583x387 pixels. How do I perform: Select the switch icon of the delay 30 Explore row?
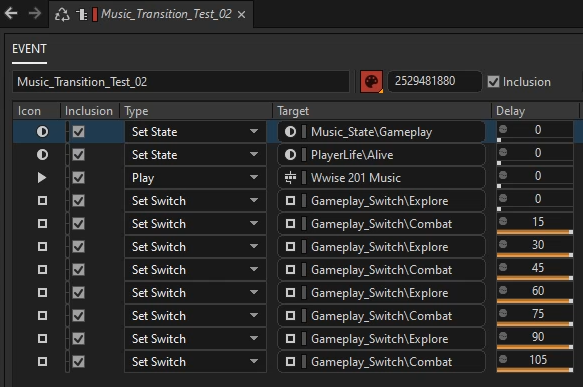pos(42,246)
